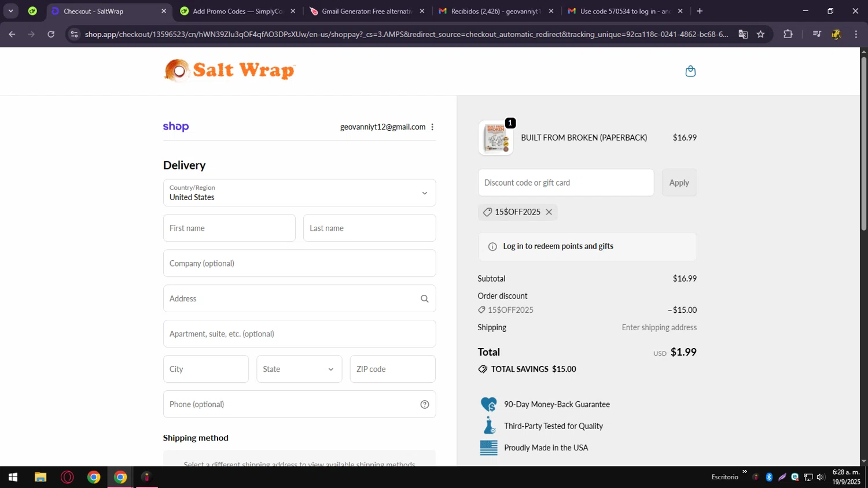Focus the Last name field
The image size is (868, 488).
tap(369, 228)
